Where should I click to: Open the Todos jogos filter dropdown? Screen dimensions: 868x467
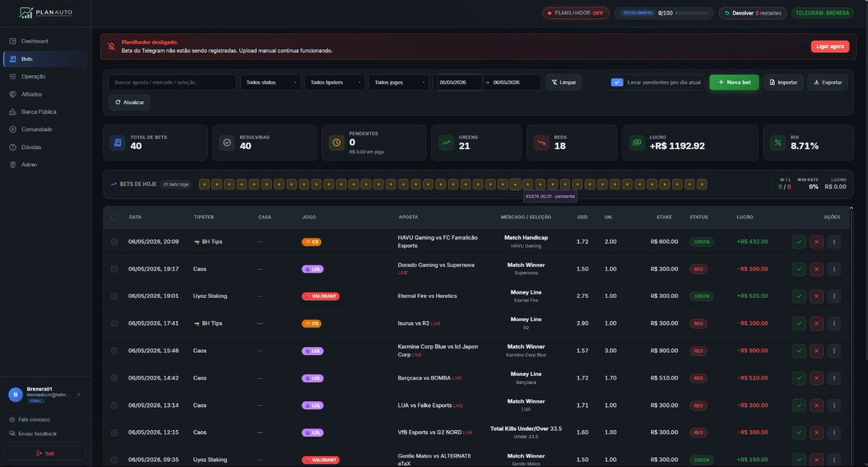pos(399,82)
